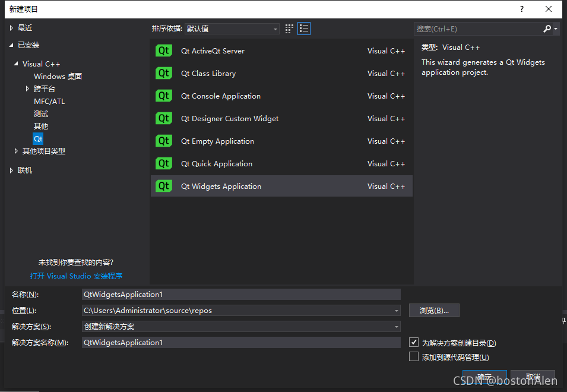Collapse the 已安装 (Installed) node
The image size is (567, 392).
[x=11, y=45]
